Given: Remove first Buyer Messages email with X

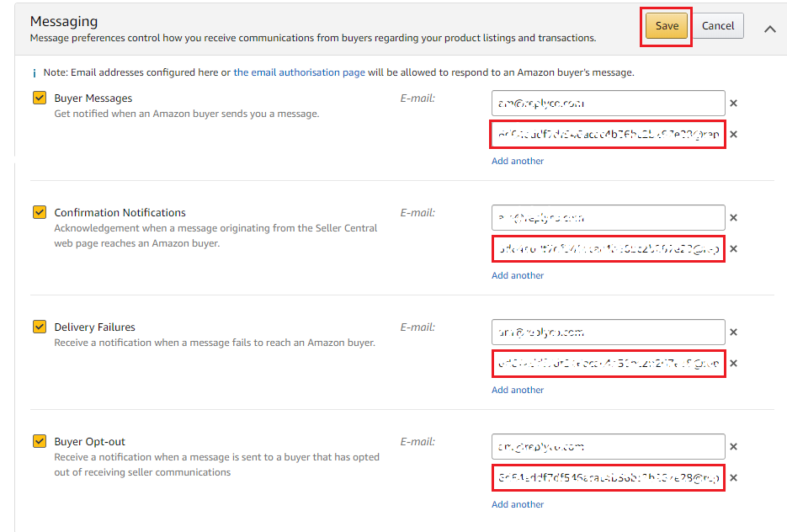Looking at the screenshot, I should (733, 104).
